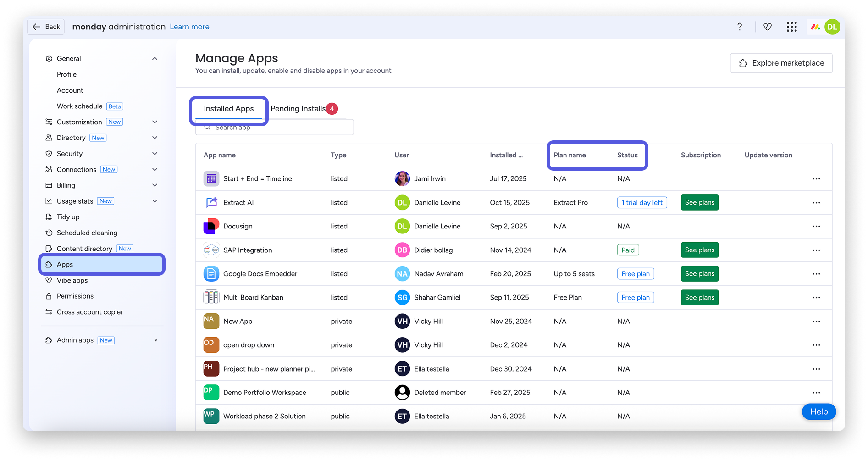Open more options for Project hub row
Image resolution: width=868 pixels, height=461 pixels.
(816, 369)
